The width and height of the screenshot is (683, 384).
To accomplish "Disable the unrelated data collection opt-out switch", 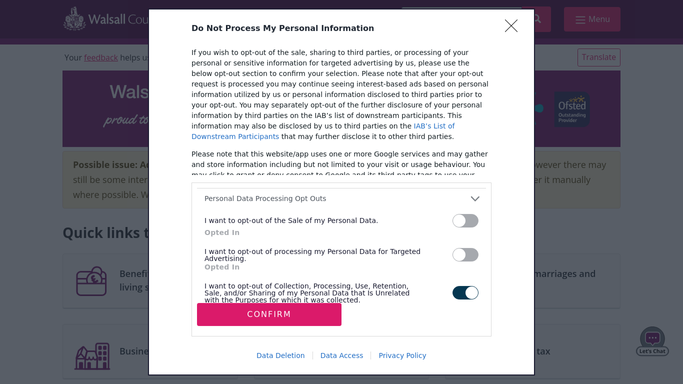I will [465, 293].
